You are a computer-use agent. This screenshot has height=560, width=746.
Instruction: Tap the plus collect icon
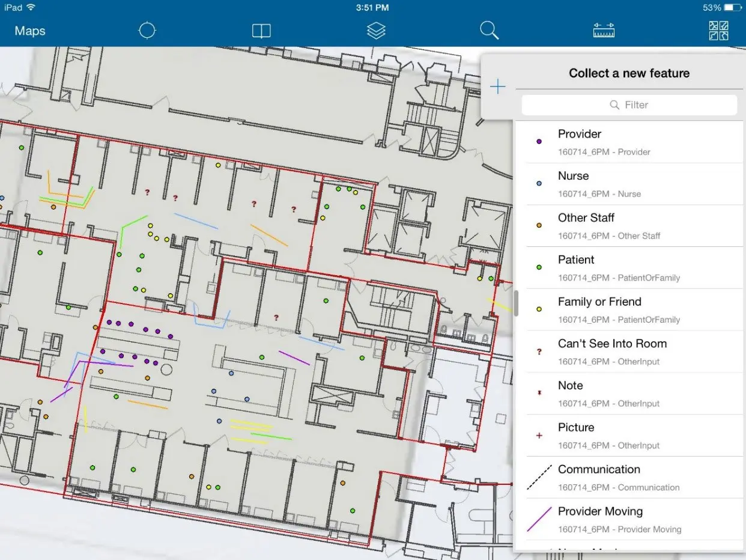[x=498, y=87]
